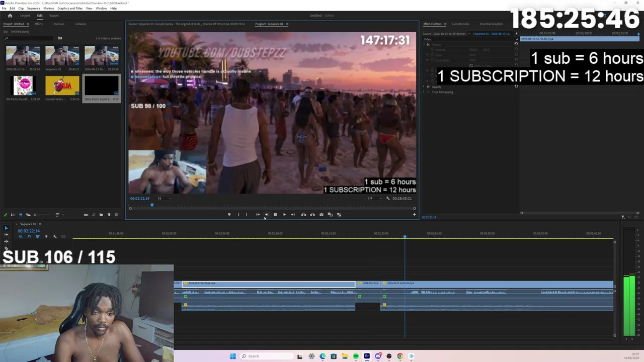Delete selected item with Project panel trash icon

(116, 215)
